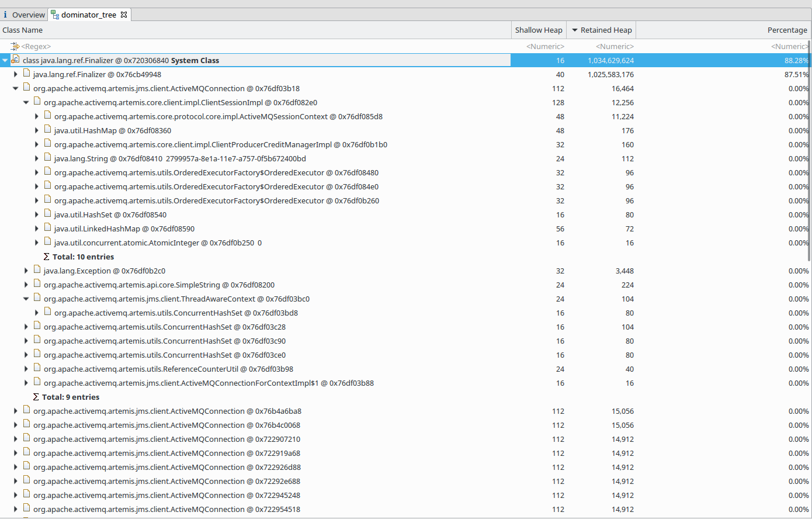Click object icon of AtomicInteger @ 0x76df0b250
The width and height of the screenshot is (812, 519).
(47, 242)
